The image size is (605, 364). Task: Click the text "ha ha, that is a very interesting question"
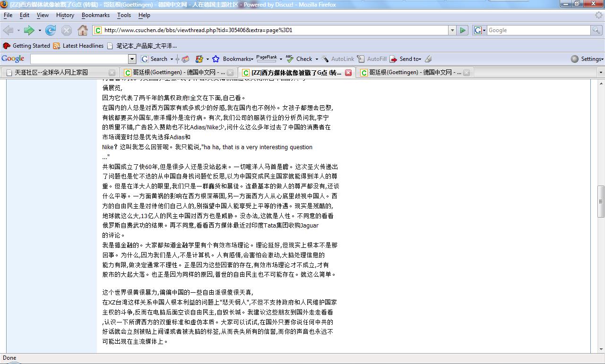click(x=258, y=147)
